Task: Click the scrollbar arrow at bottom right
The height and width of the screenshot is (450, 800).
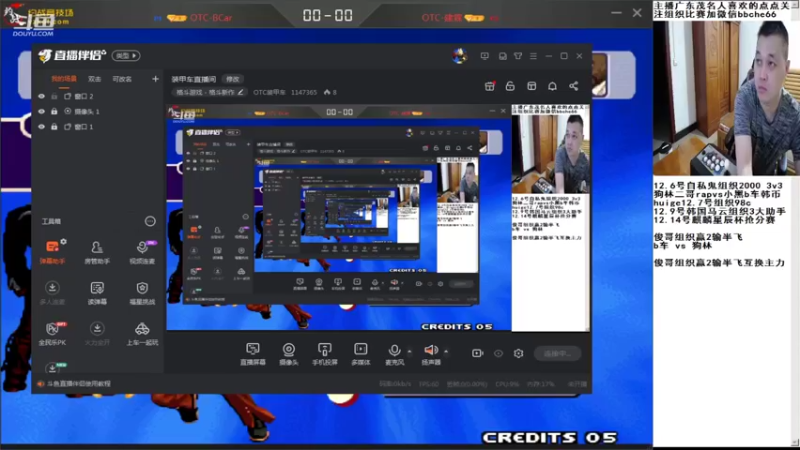Action: (795, 443)
